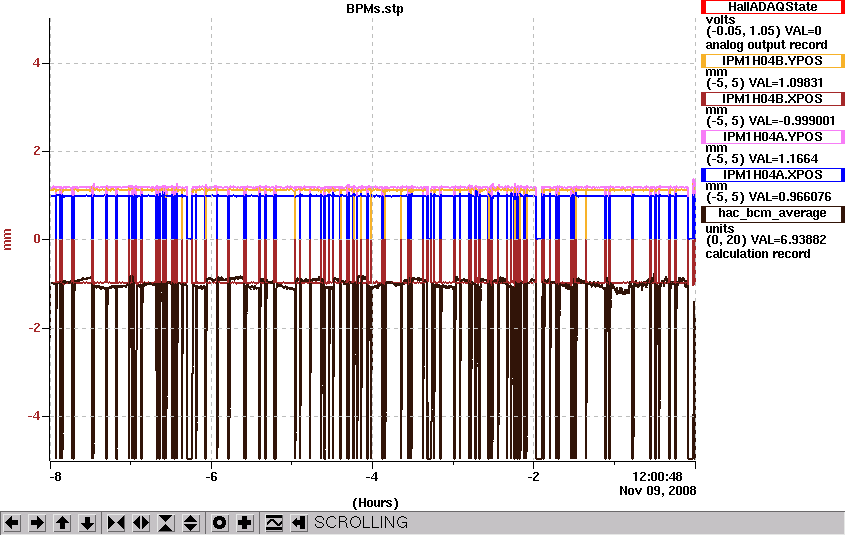
Task: Select the hac_bcm_average legend entry
Action: click(x=772, y=214)
